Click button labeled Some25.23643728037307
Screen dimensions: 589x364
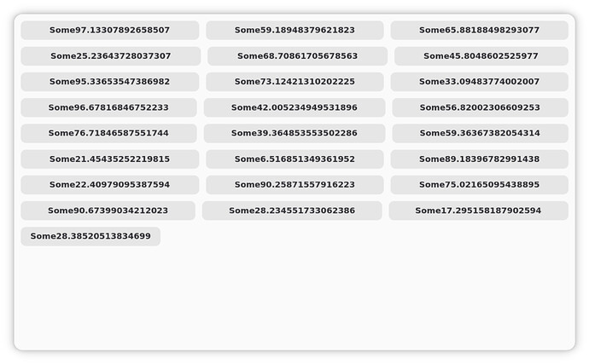[110, 56]
